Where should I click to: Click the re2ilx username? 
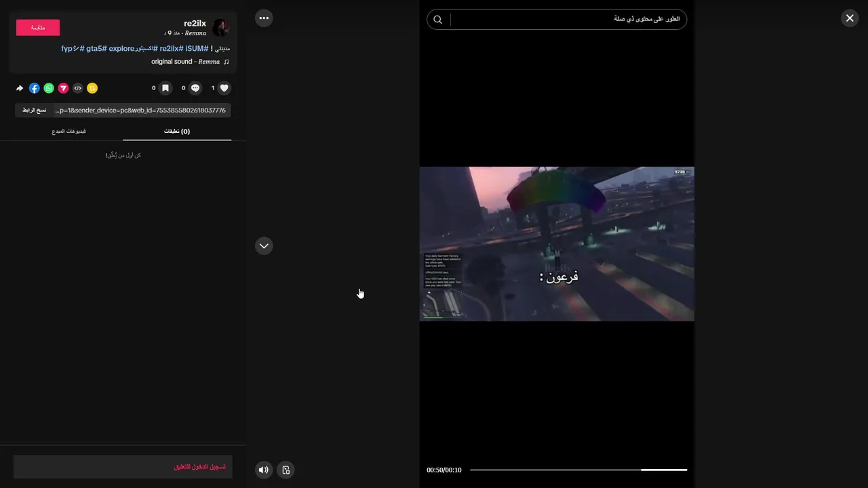click(195, 23)
